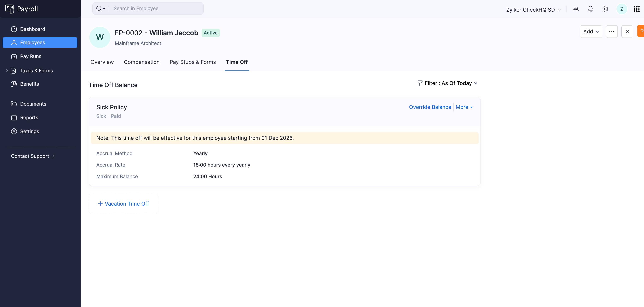Open the Zylker CheckHQ SD organization dropdown

click(533, 10)
